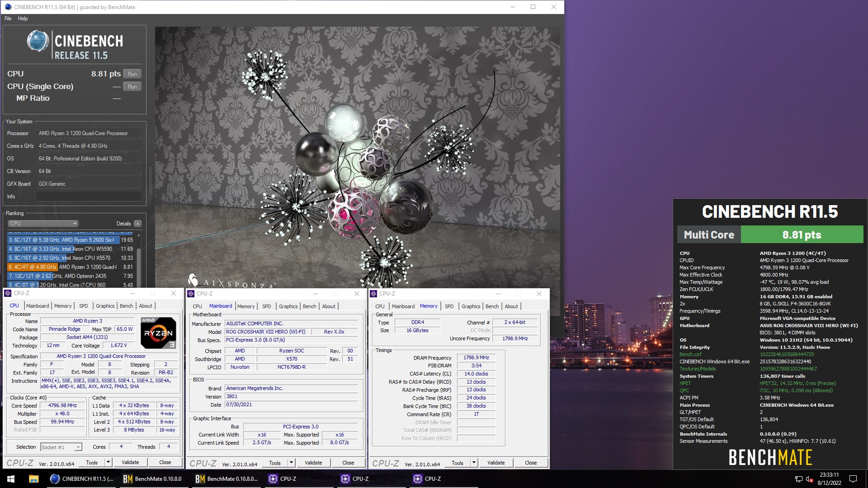Click Processor field AMD Ryzen 3 1200 Quad-Core
Viewport: 868px width, 488px height.
tap(89, 133)
